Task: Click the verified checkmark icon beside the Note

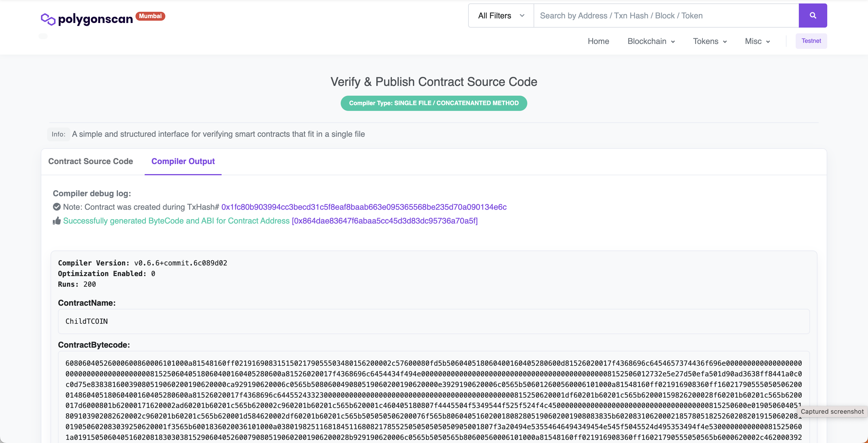Action: 57,207
